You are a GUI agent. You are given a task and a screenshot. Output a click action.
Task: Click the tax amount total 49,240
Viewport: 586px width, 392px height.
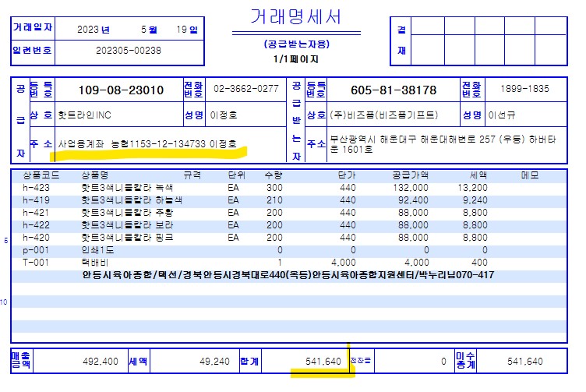[211, 362]
